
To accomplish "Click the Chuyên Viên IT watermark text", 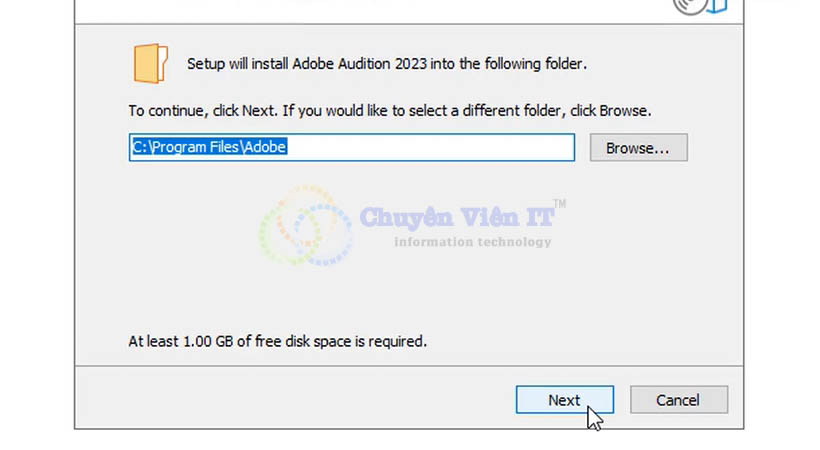I will pos(457,217).
